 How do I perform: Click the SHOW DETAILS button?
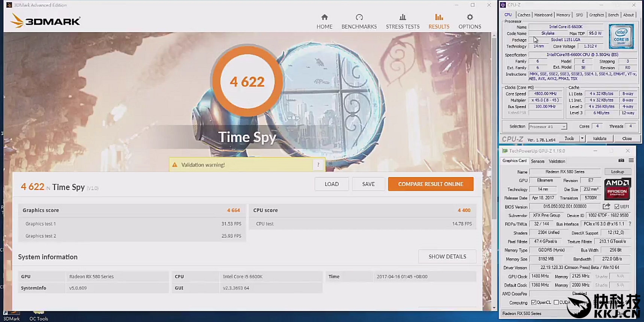tap(447, 256)
